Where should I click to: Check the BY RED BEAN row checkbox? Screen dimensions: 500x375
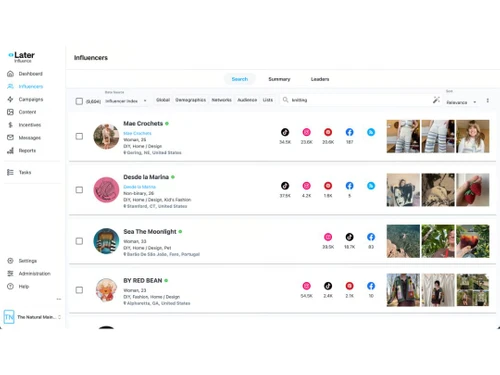79,290
